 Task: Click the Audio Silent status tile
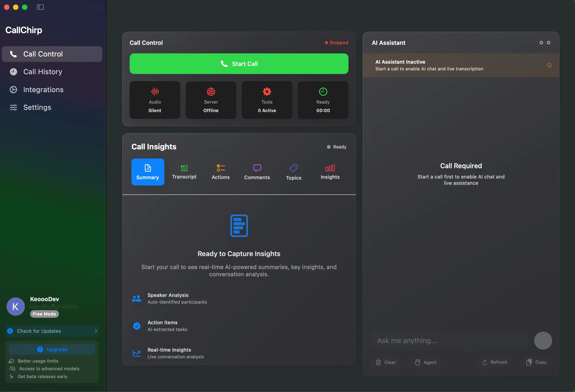(155, 100)
